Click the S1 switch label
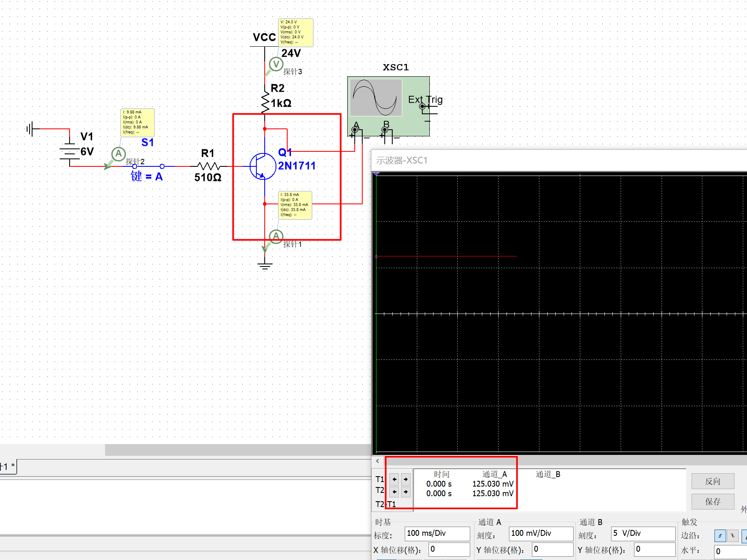This screenshot has height=560, width=747. click(148, 142)
